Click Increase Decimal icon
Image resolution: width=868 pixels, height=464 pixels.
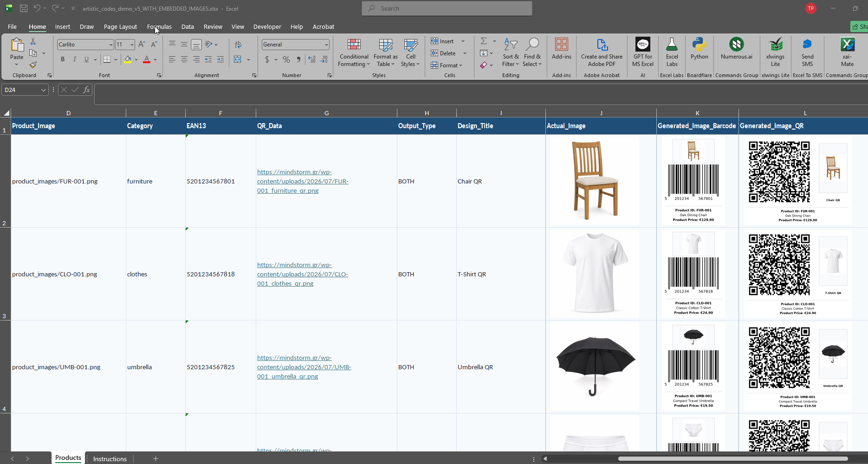click(x=312, y=59)
